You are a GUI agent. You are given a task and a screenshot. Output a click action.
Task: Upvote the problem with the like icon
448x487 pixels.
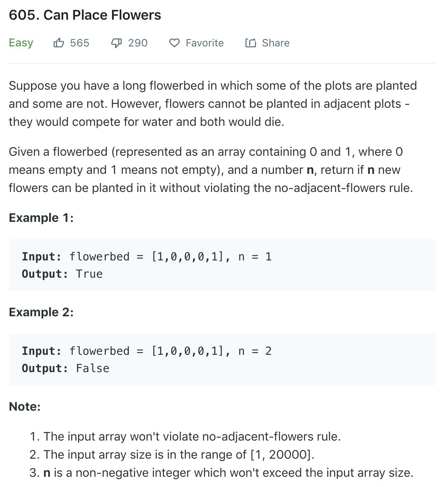(x=59, y=42)
